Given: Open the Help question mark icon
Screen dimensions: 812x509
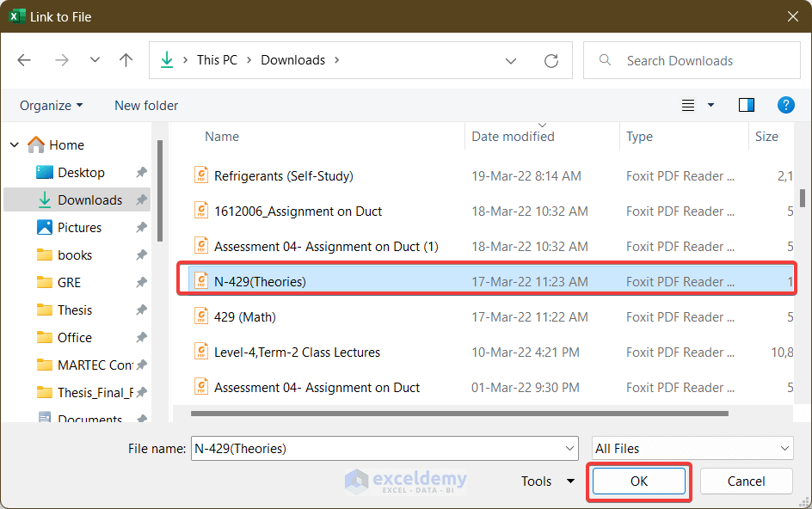Looking at the screenshot, I should click(785, 105).
